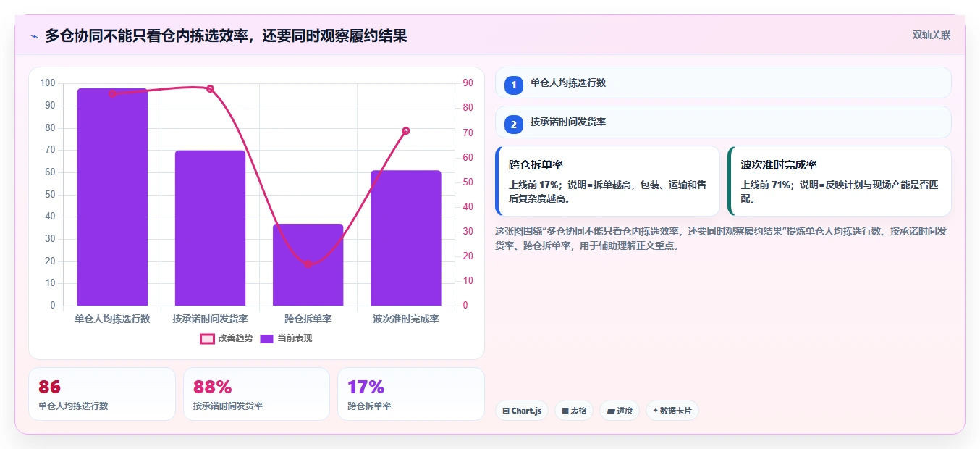Viewport: 980px width, 449px height.
Task: Click the 当前表现 purple legend swatch
Action: click(267, 338)
